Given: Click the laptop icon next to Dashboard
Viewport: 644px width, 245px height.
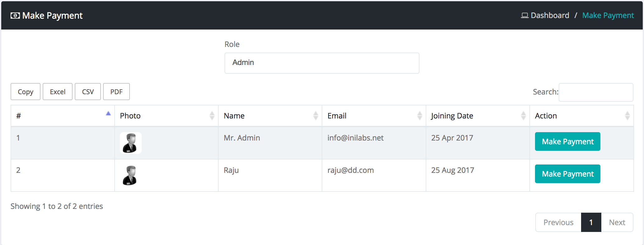Looking at the screenshot, I should coord(524,16).
